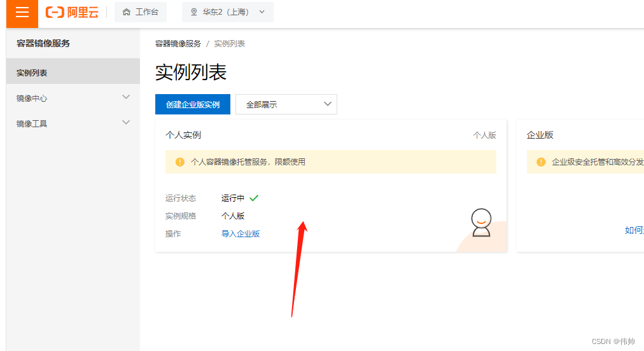Click the green checkmark next to 运行中
Image resolution: width=644 pixels, height=351 pixels.
[254, 198]
